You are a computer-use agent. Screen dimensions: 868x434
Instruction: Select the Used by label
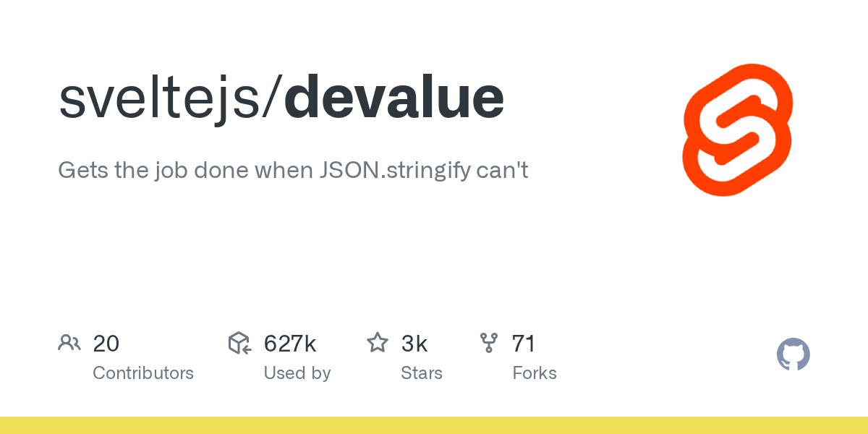297,373
